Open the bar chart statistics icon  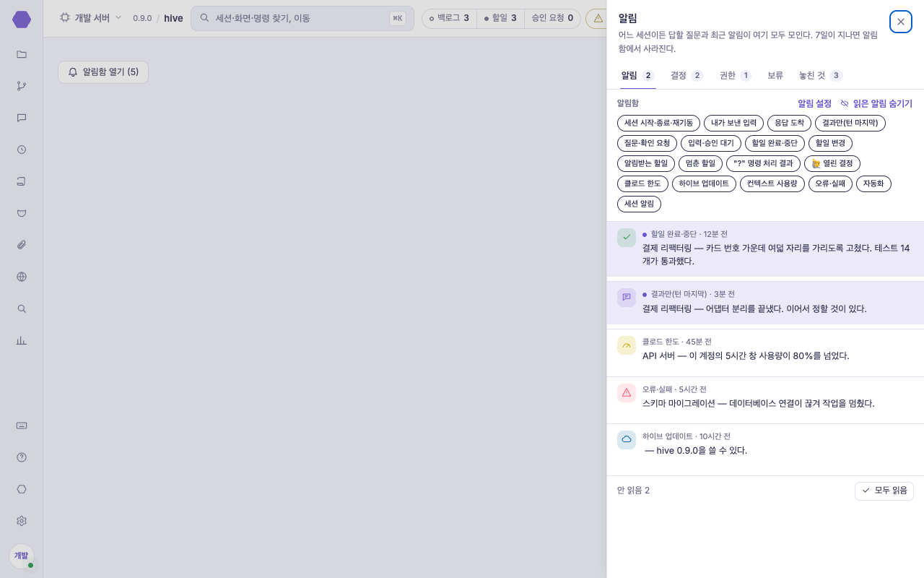tap(22, 340)
